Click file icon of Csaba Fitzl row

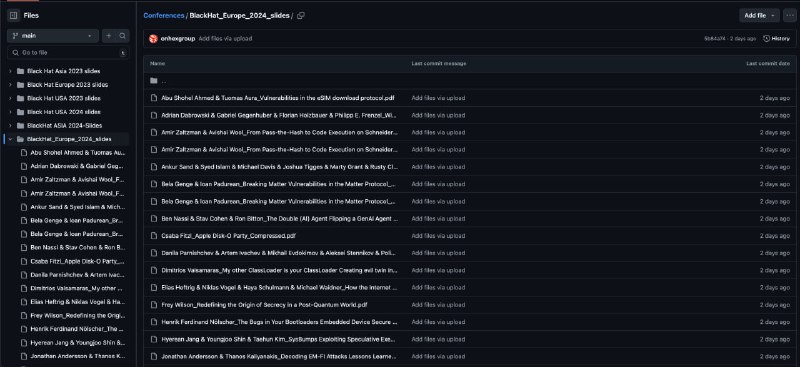pyautogui.click(x=154, y=236)
